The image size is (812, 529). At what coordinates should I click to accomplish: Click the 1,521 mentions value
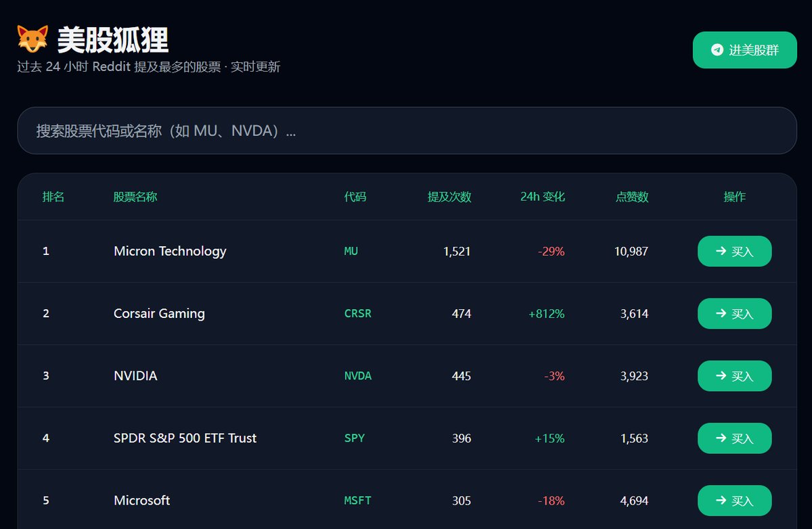click(457, 251)
